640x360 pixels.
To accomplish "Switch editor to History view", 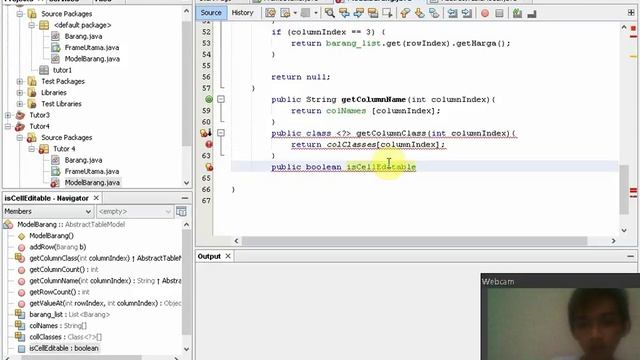I will click(242, 13).
